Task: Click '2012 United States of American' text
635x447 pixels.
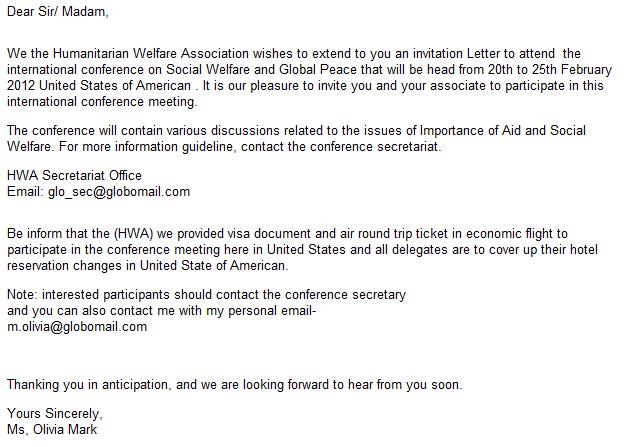Action: (99, 85)
